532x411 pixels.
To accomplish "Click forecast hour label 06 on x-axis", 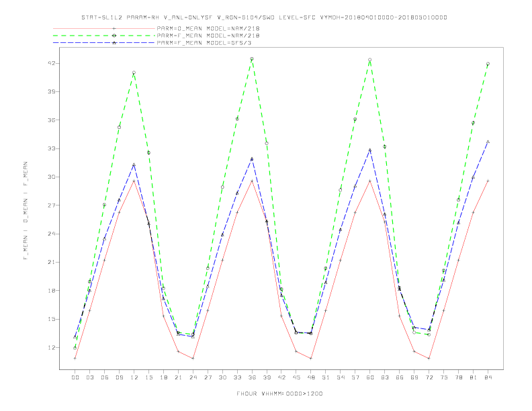I will (x=105, y=377).
